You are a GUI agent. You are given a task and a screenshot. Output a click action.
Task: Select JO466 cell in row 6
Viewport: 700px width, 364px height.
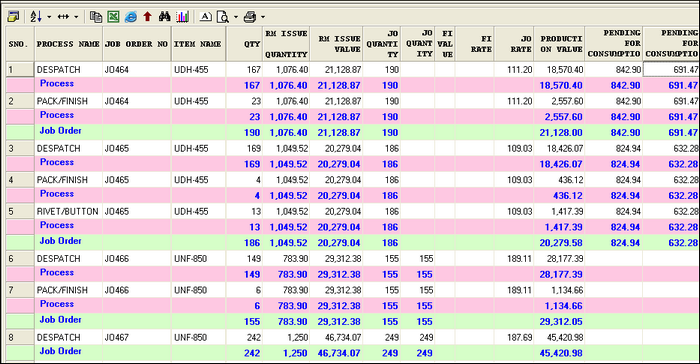pos(137,259)
